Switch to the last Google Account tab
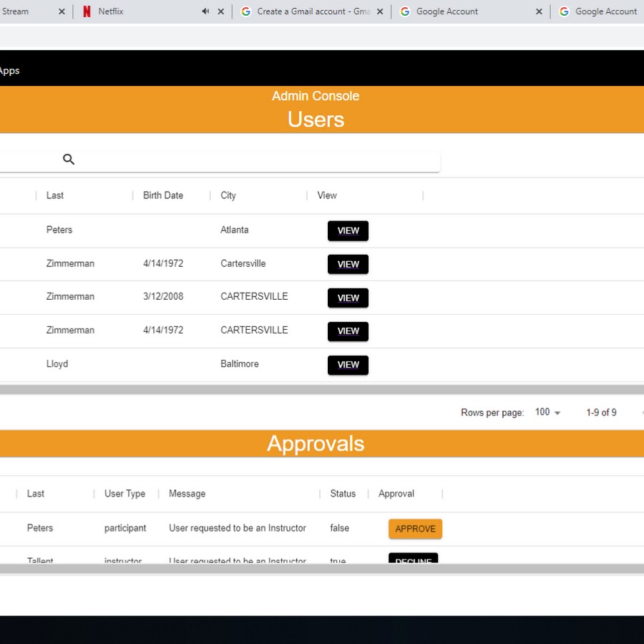The width and height of the screenshot is (644, 644). (605, 11)
